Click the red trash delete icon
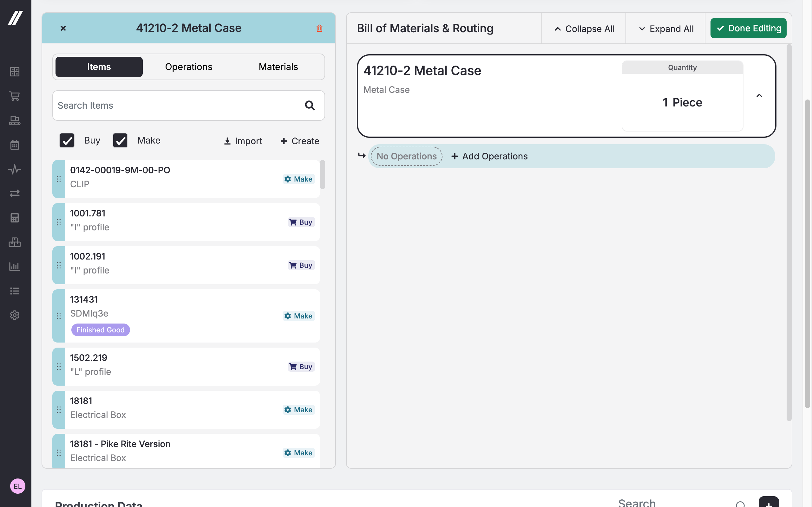This screenshot has width=812, height=507. click(x=319, y=28)
